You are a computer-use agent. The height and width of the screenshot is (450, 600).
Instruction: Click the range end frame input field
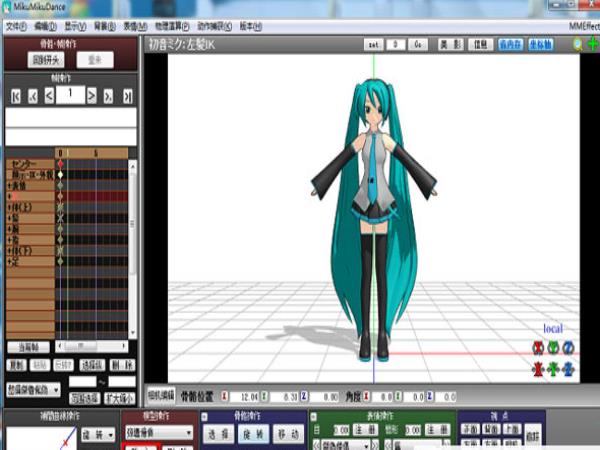pos(122,382)
